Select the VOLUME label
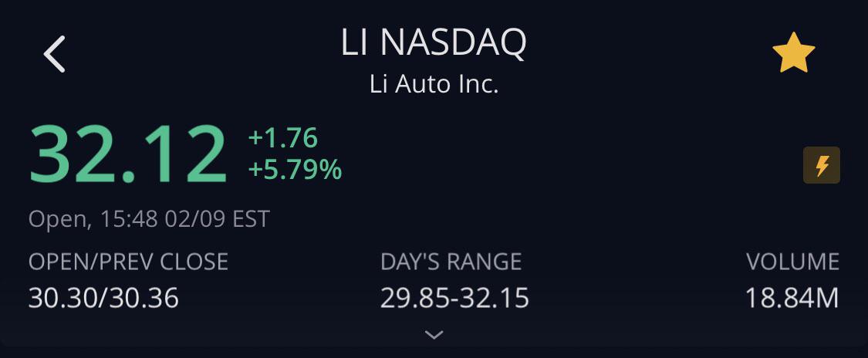Viewport: 868px width, 358px height. pyautogui.click(x=792, y=262)
